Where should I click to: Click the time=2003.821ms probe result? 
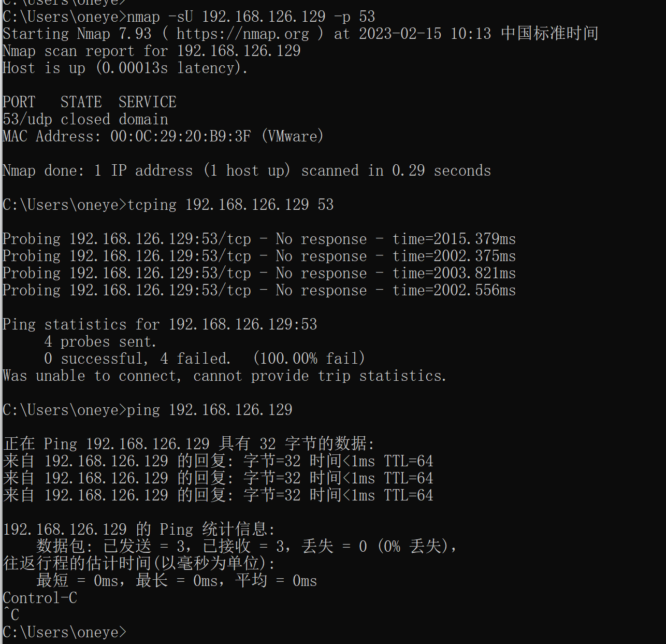[454, 273]
